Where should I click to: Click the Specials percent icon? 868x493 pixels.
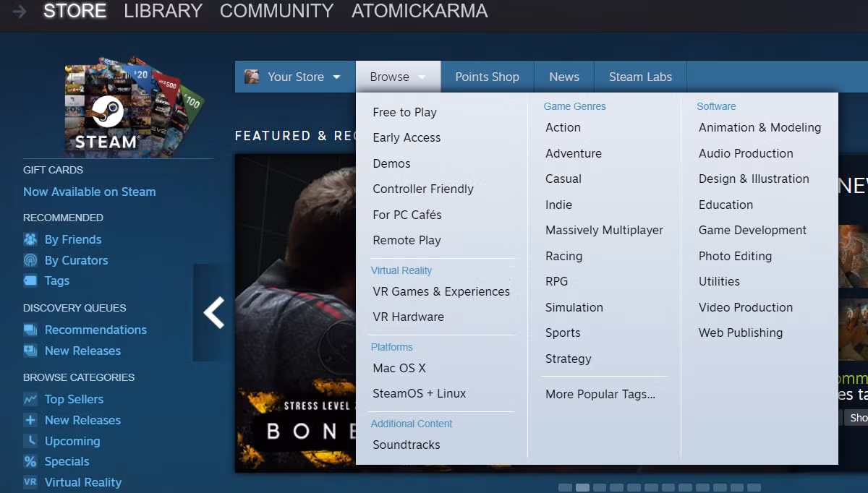tap(30, 461)
